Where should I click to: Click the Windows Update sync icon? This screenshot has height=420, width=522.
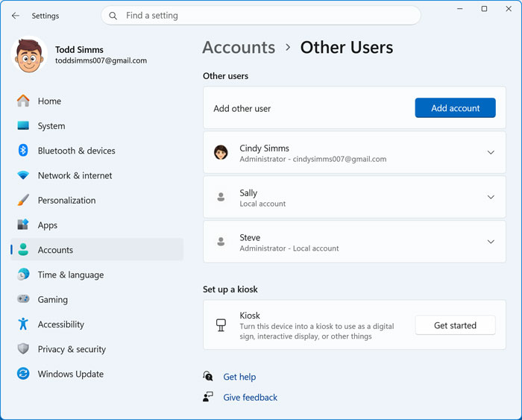(x=23, y=373)
